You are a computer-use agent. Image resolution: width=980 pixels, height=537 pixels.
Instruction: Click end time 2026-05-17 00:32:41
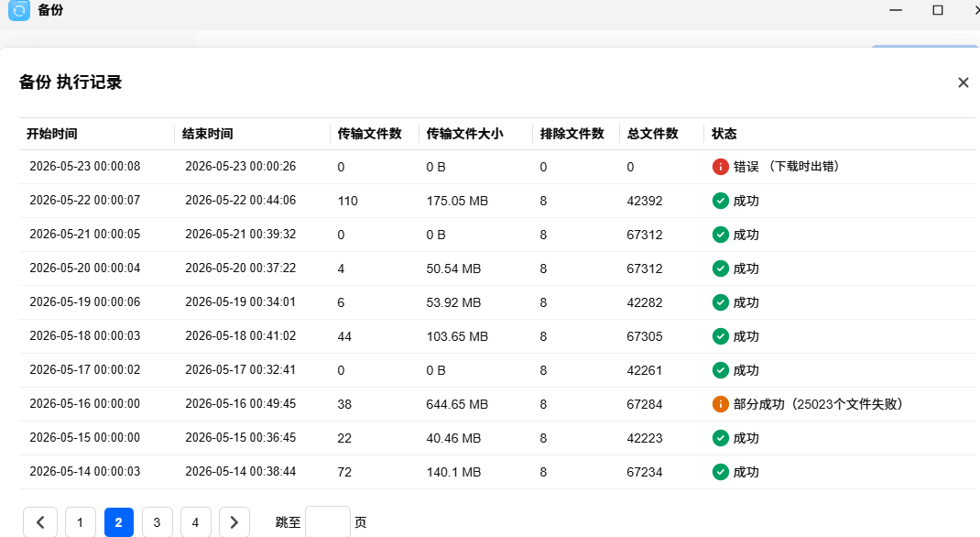tap(241, 369)
